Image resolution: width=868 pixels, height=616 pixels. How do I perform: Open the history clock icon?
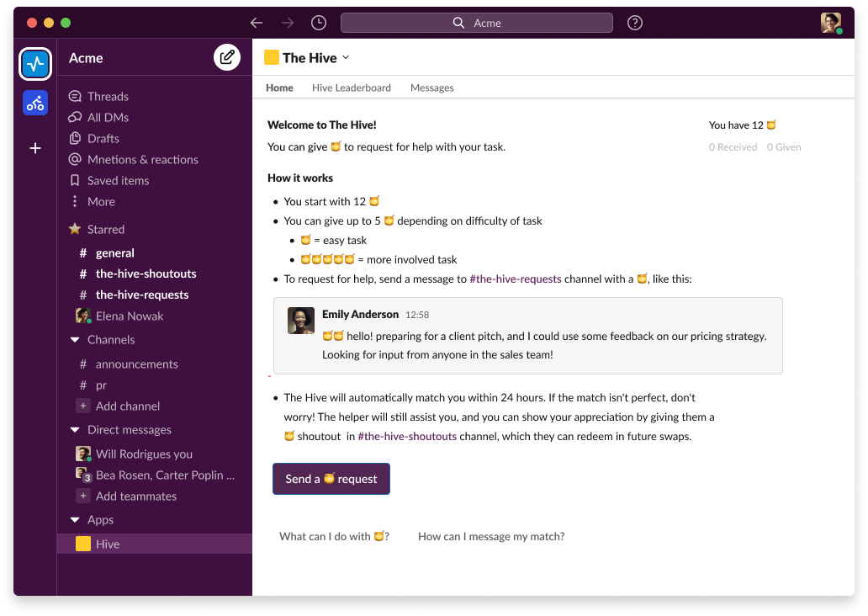click(318, 23)
